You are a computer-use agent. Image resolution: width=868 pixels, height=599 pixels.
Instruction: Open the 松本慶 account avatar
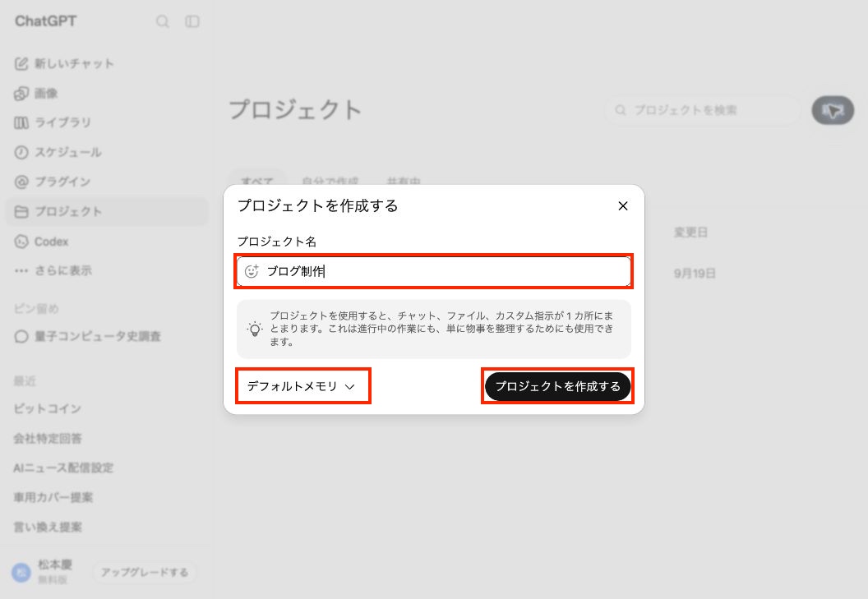coord(21,572)
